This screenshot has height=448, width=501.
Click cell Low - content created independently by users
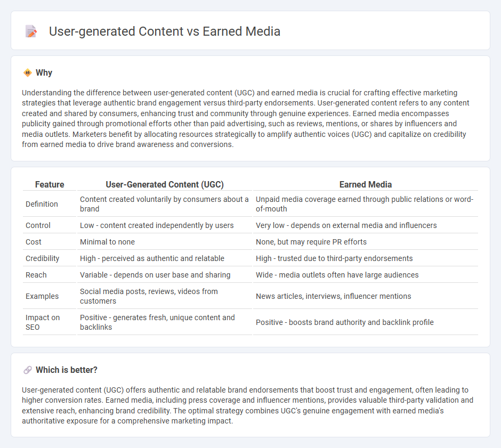pos(165,225)
